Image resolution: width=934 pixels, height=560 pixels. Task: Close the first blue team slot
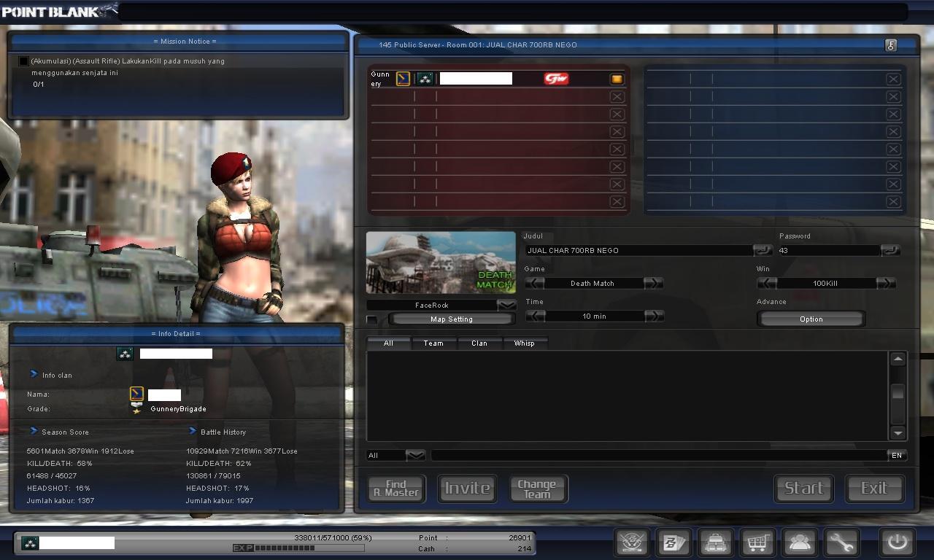(x=893, y=79)
